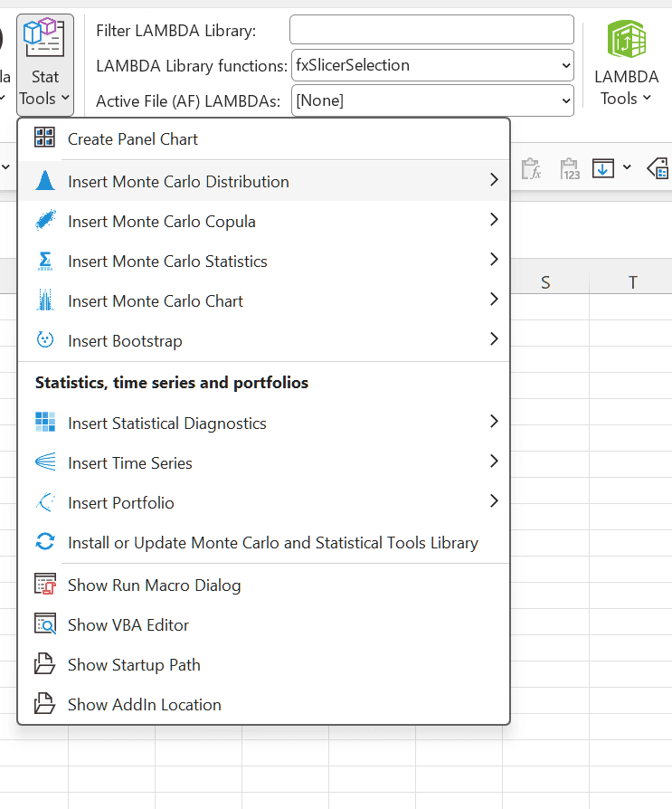Click the paste values 123 clipboard icon

coord(570,168)
